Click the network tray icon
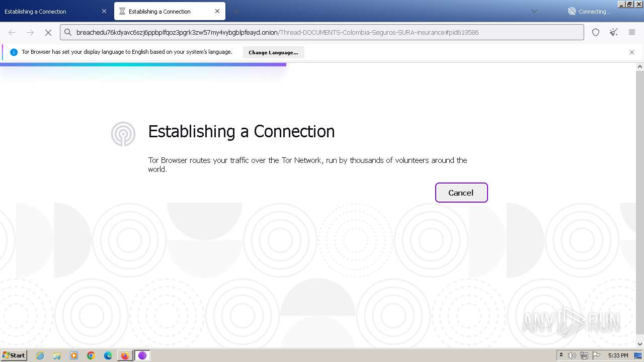The image size is (644, 362). point(584,355)
